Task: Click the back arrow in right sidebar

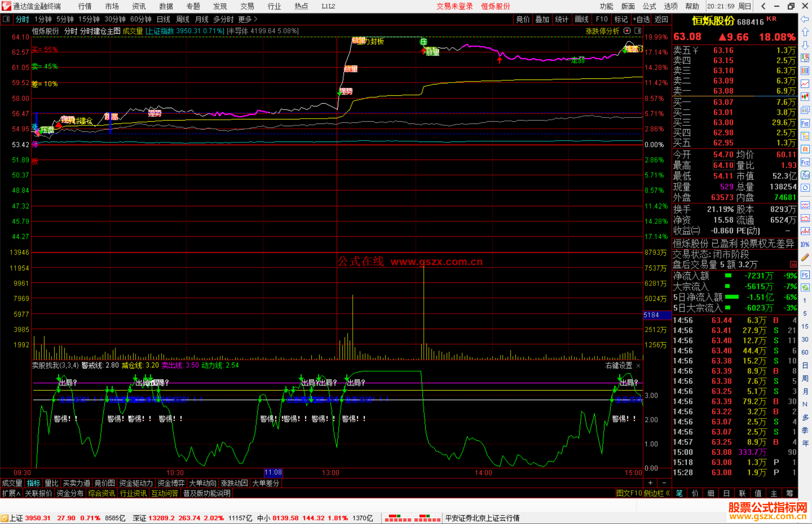Action: click(x=805, y=19)
